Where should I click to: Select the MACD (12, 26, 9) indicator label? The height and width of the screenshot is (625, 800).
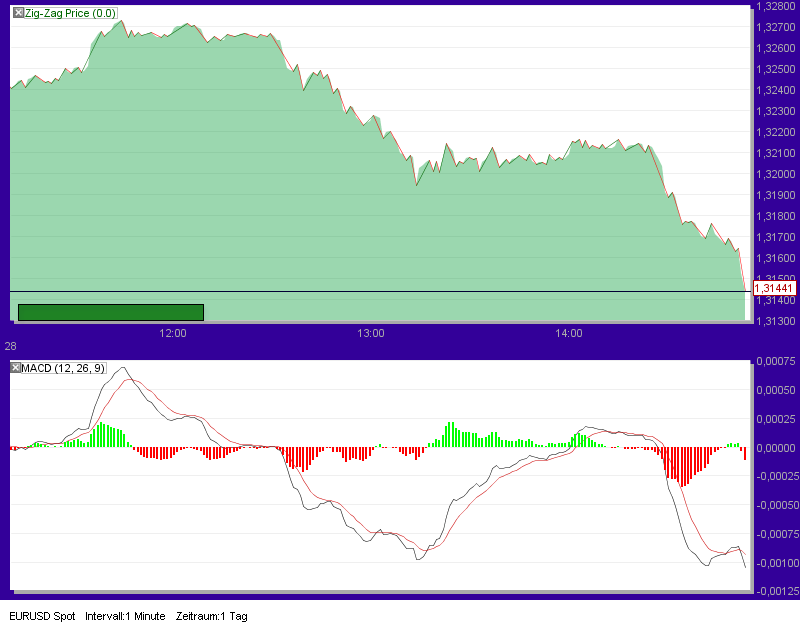tap(62, 366)
